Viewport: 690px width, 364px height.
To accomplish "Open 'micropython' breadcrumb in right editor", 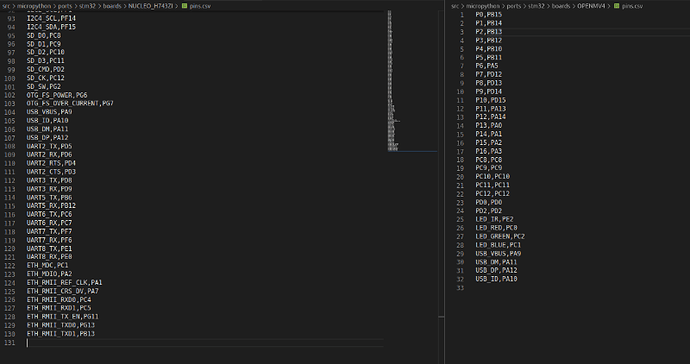I will click(483, 6).
